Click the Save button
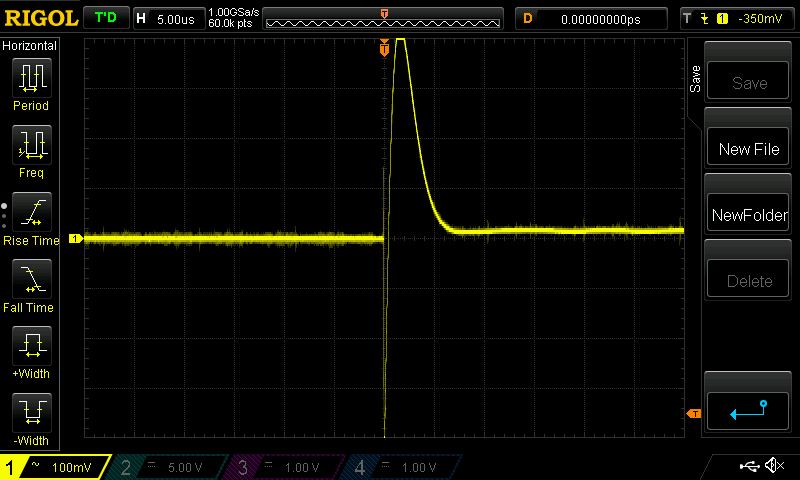 click(748, 80)
